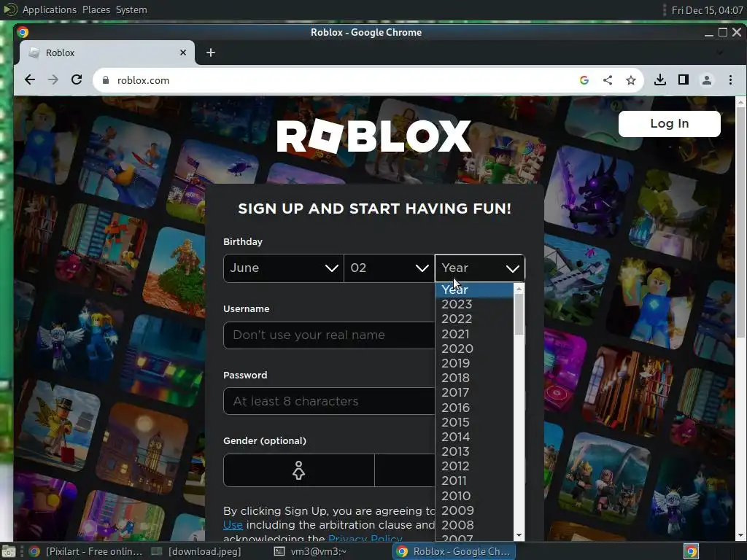Choose 2011 from the year list
Image resolution: width=747 pixels, height=560 pixels.
pos(474,481)
